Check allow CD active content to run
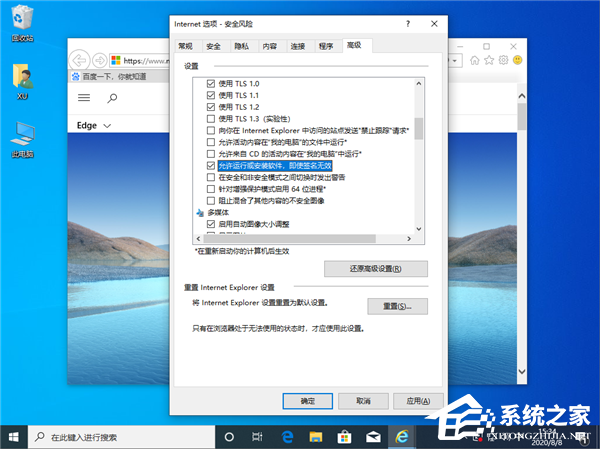Viewport: 600px width, 449px height. tap(211, 154)
